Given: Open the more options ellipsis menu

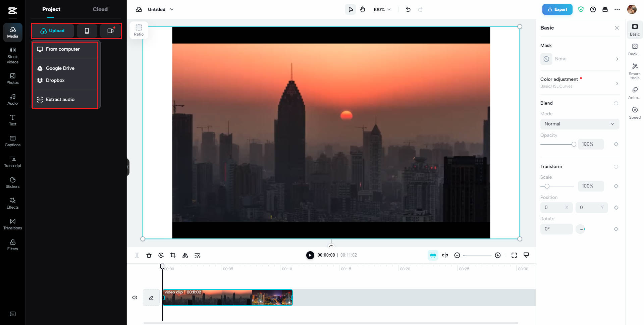Looking at the screenshot, I should pos(617,9).
